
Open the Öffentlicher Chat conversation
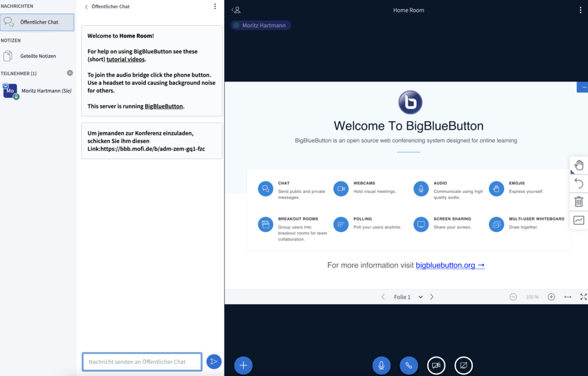37,22
